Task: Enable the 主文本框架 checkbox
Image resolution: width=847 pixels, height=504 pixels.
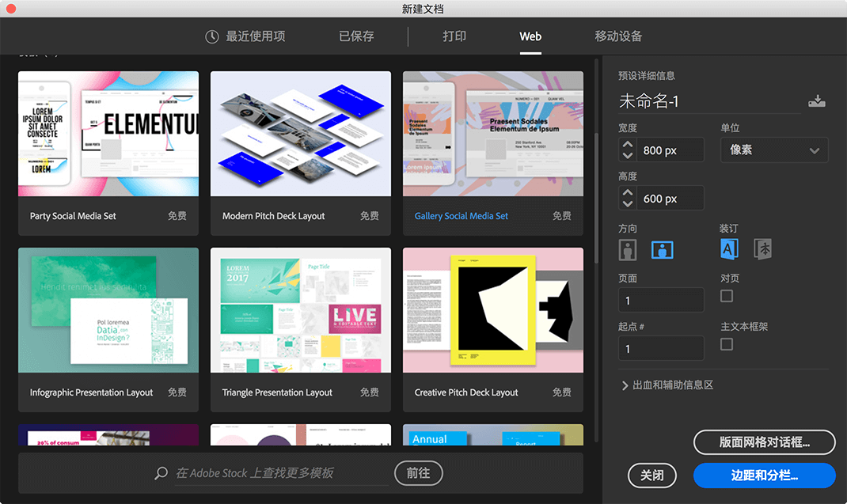Action: tap(727, 344)
